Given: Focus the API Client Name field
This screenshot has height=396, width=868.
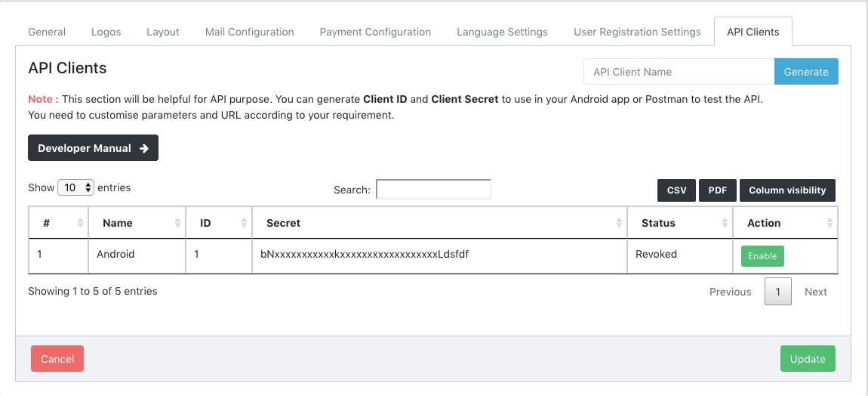Looking at the screenshot, I should [x=679, y=72].
